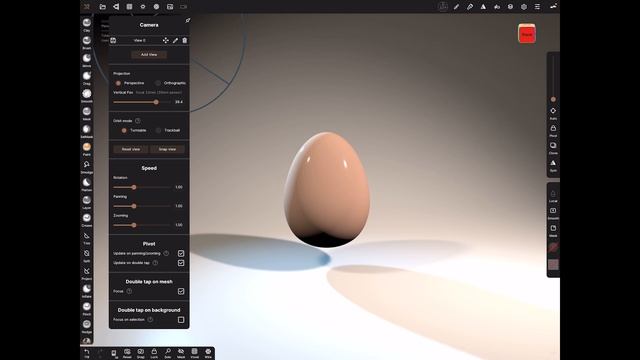
Task: Save the current view with disk icon
Action: click(113, 40)
